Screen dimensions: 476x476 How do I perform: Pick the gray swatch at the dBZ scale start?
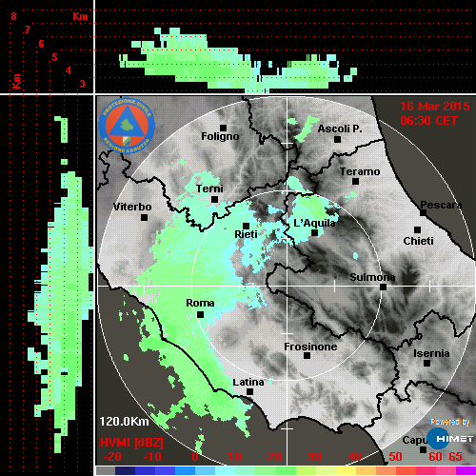pyautogui.click(x=106, y=470)
